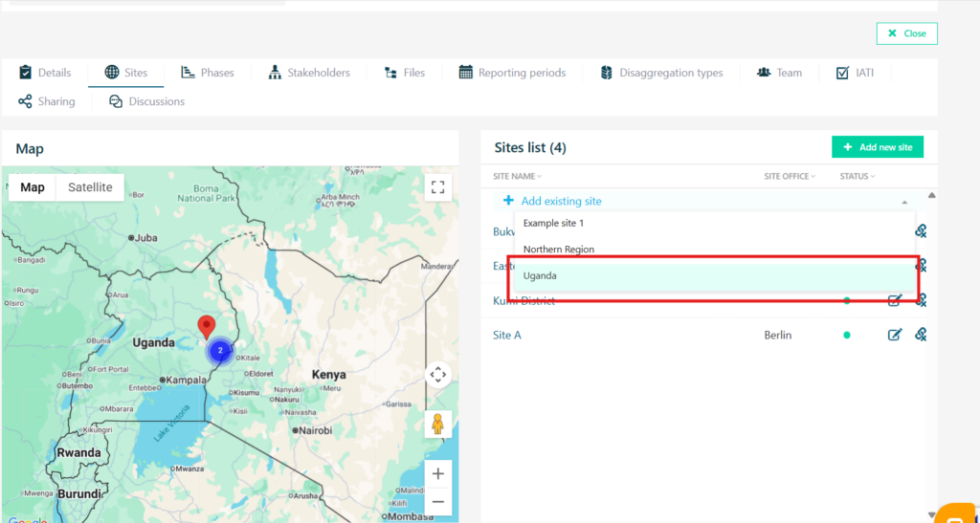
Task: Switch to the Reporting periods tab
Action: [512, 73]
